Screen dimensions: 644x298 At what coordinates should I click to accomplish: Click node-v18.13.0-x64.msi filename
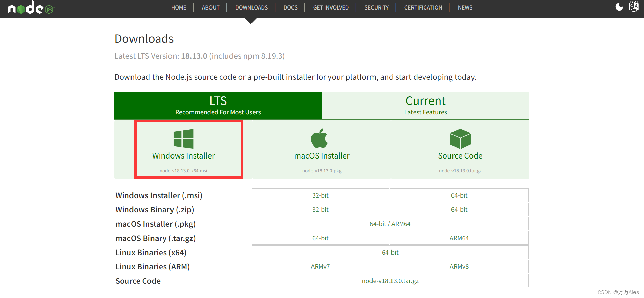point(183,171)
